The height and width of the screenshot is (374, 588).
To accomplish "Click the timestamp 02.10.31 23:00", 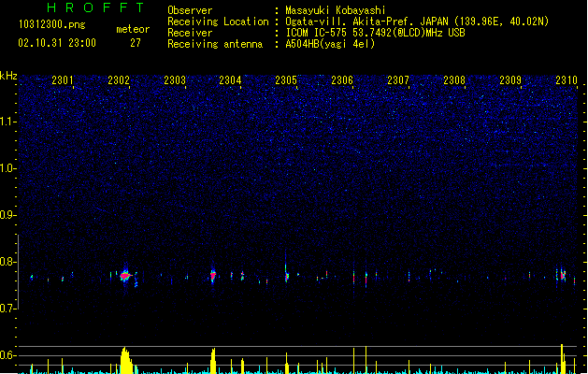I will pyautogui.click(x=57, y=43).
